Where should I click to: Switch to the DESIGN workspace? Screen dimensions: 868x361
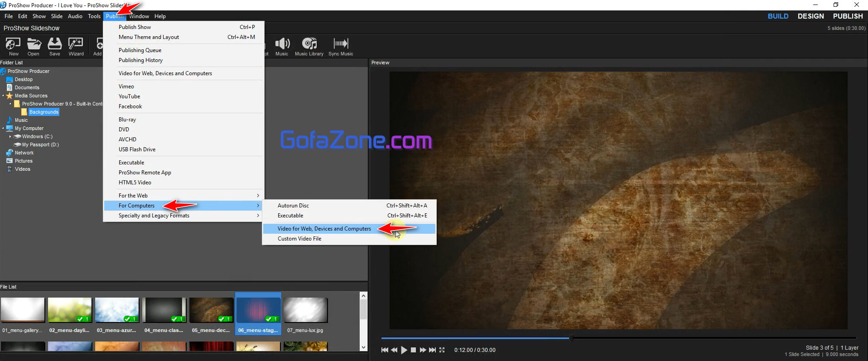point(810,16)
